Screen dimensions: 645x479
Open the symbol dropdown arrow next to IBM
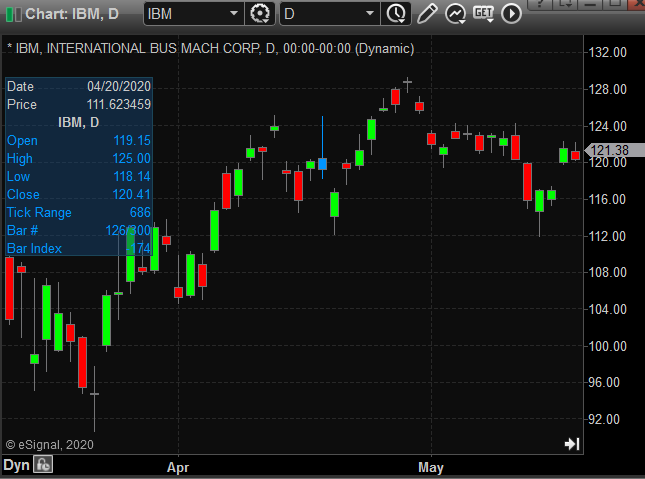pyautogui.click(x=234, y=14)
